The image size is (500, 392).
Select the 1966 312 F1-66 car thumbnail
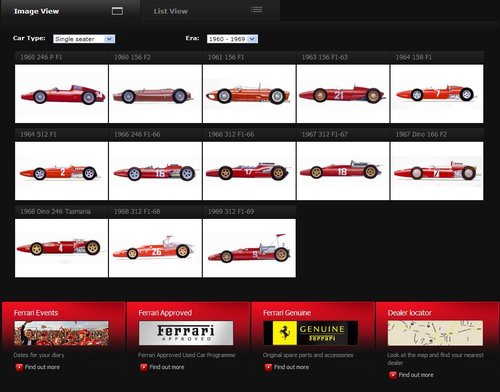[x=249, y=171]
